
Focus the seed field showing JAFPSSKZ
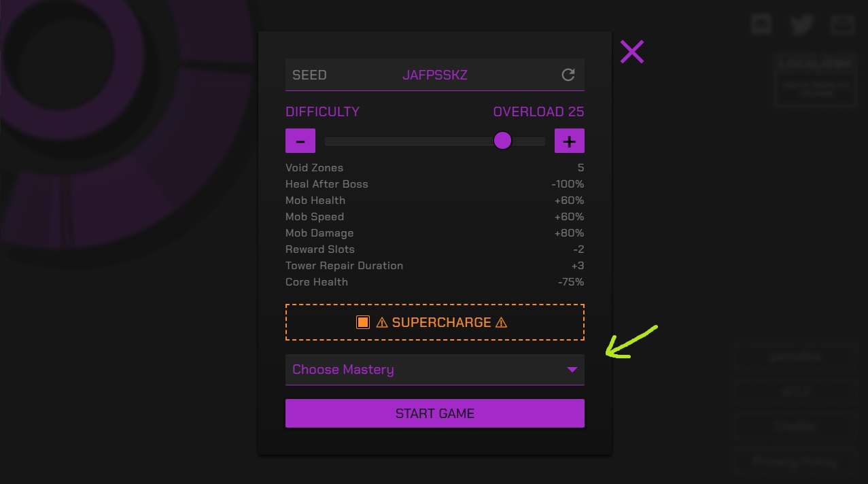(435, 75)
